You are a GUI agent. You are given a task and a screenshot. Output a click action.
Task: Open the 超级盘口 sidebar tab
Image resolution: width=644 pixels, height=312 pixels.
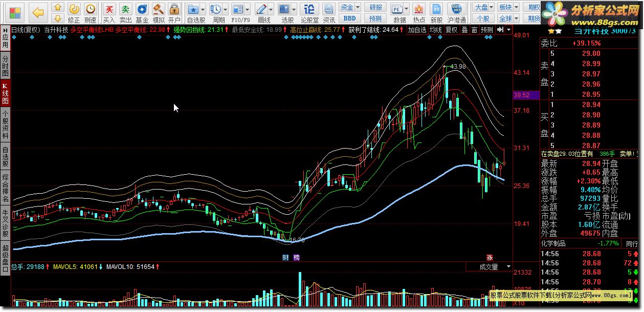point(5,259)
